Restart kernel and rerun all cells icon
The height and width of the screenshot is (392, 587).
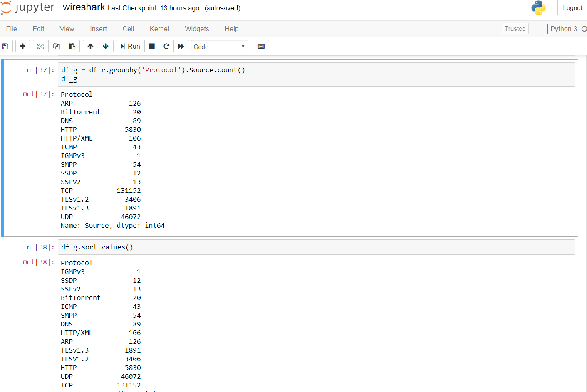tap(181, 46)
